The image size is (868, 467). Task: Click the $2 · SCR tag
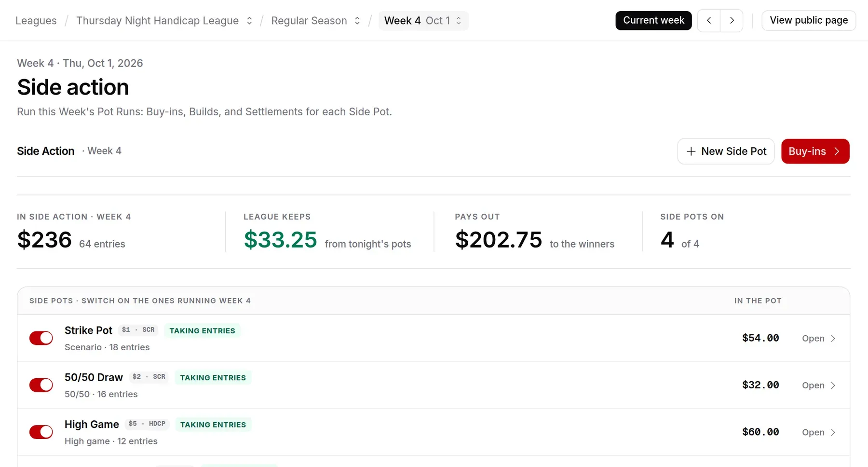click(x=149, y=377)
